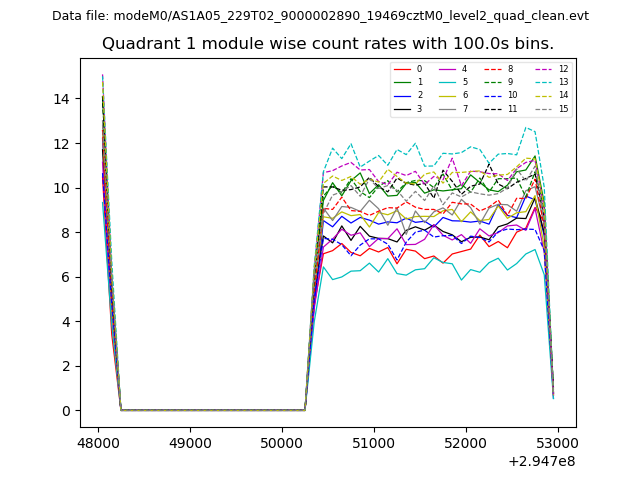The height and width of the screenshot is (480, 640).
Task: Click the Data file path text
Action: pyautogui.click(x=320, y=16)
